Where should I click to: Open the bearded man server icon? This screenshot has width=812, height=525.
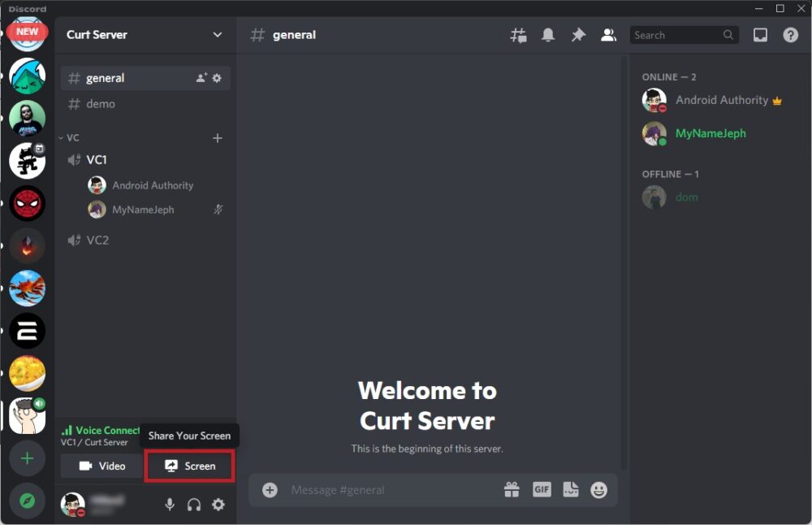point(27,119)
